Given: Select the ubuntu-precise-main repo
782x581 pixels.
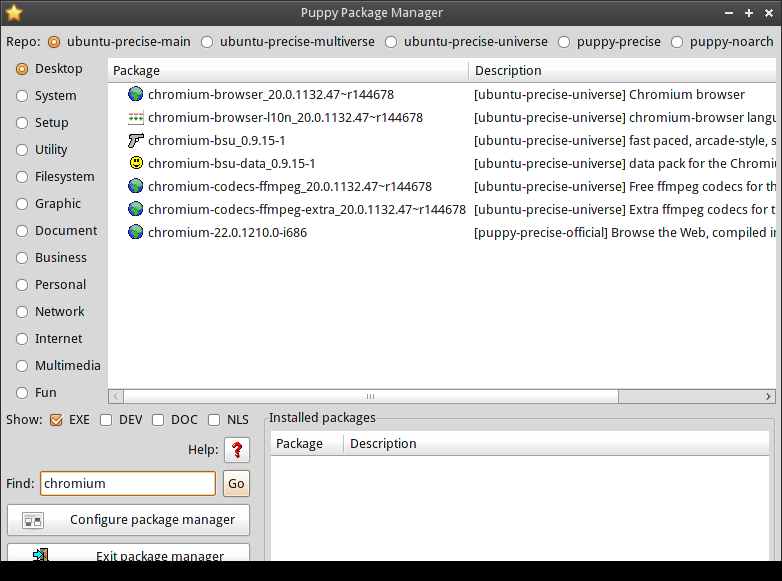Looking at the screenshot, I should tap(54, 42).
